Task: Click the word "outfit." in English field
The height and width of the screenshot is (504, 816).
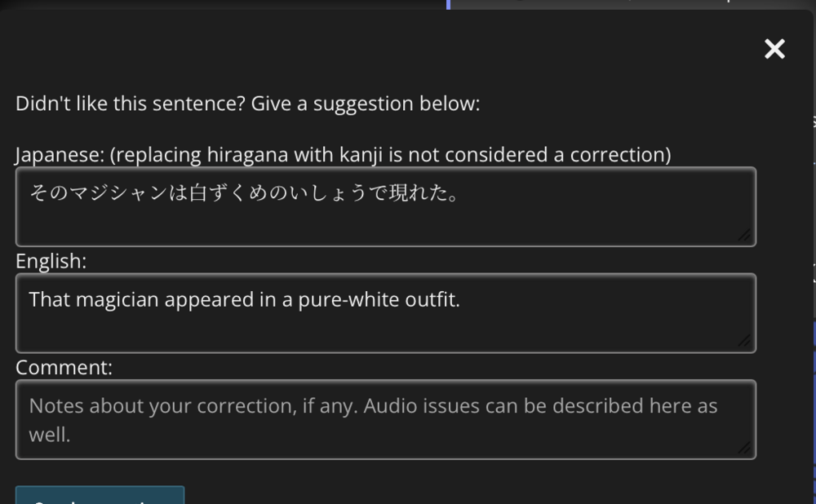Action: (x=432, y=300)
